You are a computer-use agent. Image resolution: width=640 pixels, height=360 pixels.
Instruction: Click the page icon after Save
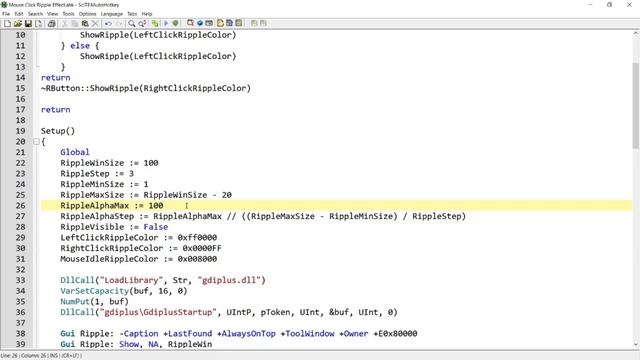click(x=38, y=24)
